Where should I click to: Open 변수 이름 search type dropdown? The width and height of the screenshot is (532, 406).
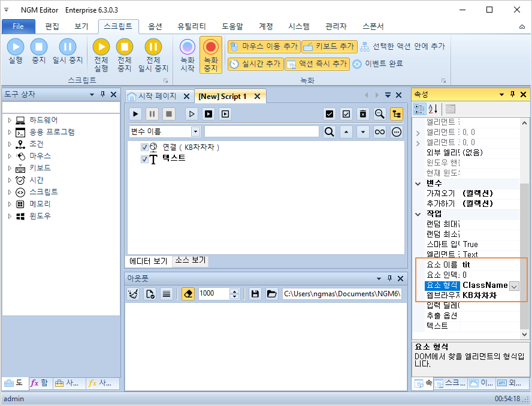click(195, 132)
